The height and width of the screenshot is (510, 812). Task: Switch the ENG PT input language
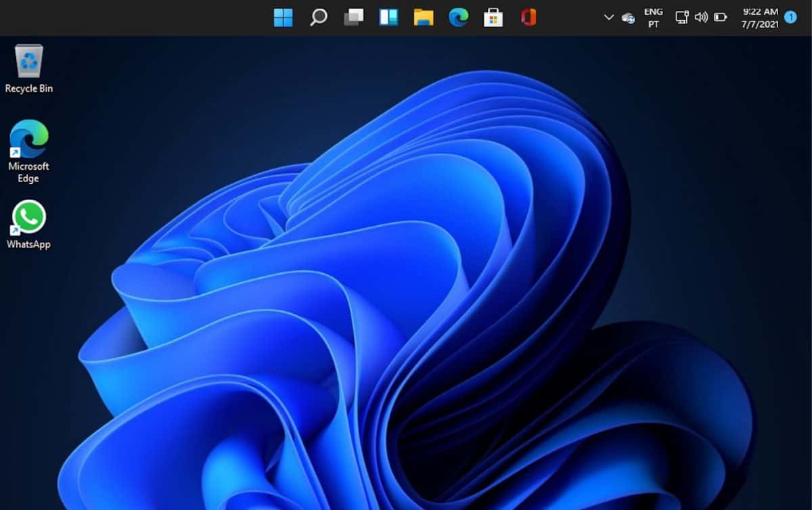pos(653,18)
